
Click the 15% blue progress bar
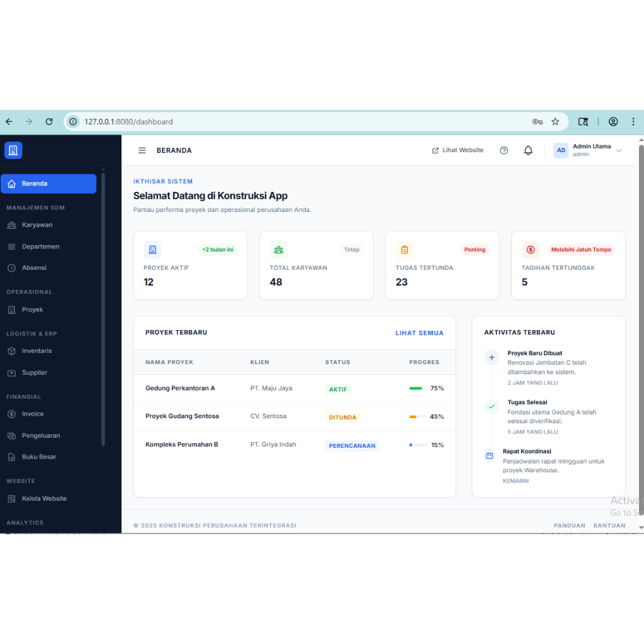[x=418, y=445]
